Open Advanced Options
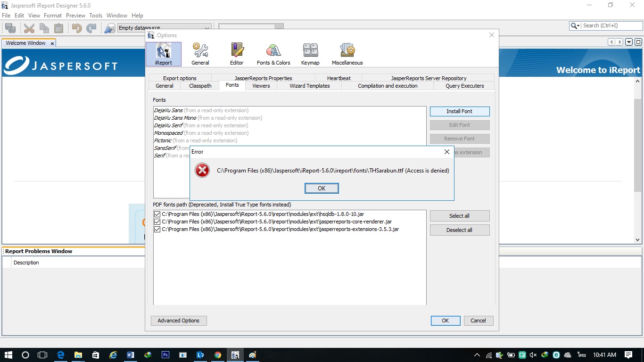644x362 pixels. (179, 321)
